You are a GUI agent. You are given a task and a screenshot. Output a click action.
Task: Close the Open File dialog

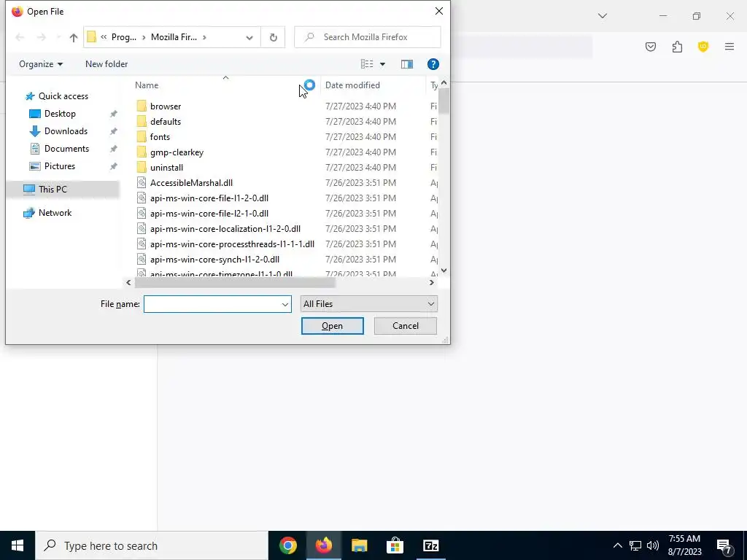[x=438, y=11]
